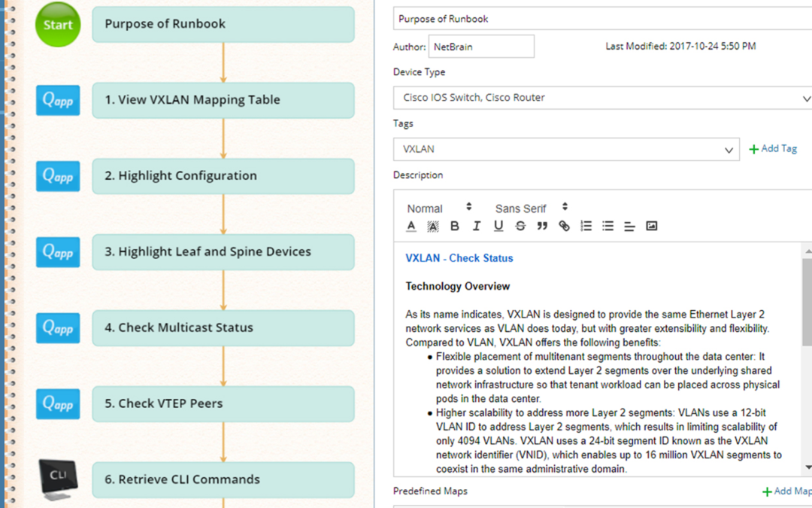Viewport: 812px width, 508px height.
Task: Click Qapp icon beside Check Multicast Status
Action: pyautogui.click(x=58, y=328)
